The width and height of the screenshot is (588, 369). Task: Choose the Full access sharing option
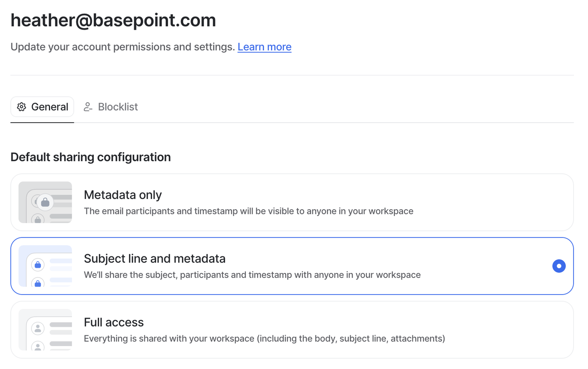(x=292, y=330)
